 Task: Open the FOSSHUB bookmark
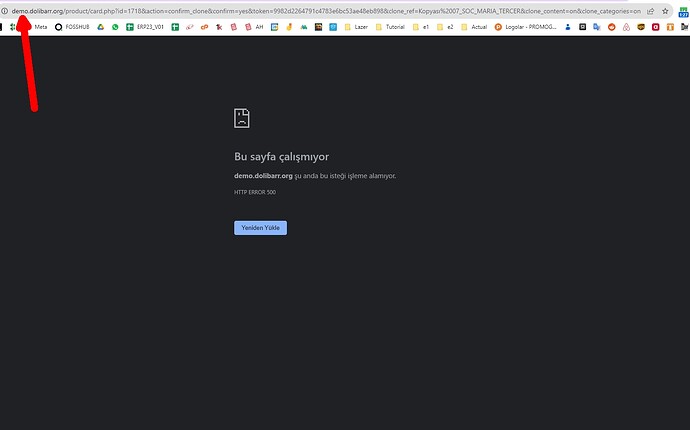click(73, 27)
